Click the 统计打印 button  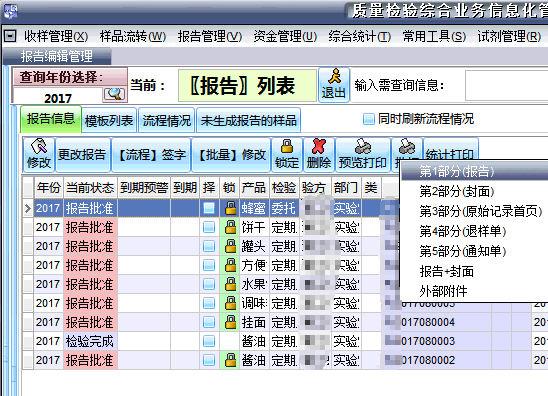[x=450, y=150]
